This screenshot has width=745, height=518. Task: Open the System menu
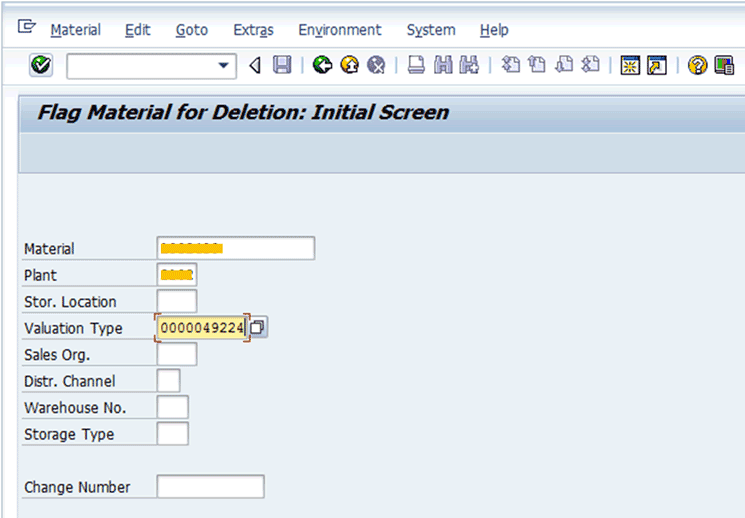(x=431, y=30)
